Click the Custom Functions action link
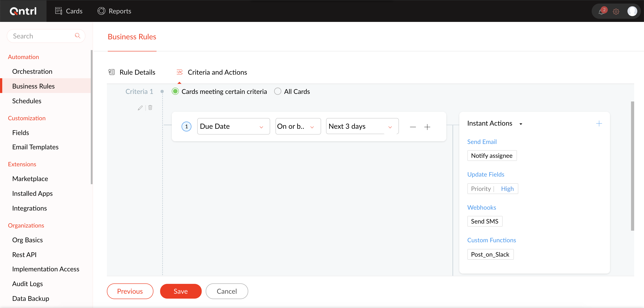Screen dimensions: 644x308 click(491, 240)
